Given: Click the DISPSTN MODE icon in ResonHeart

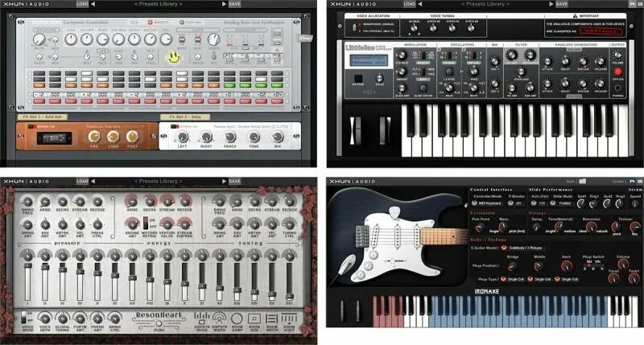Looking at the screenshot, I should pyautogui.click(x=202, y=318).
